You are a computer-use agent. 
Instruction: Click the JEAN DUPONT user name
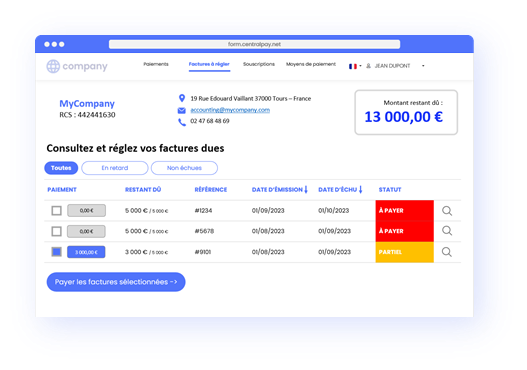(393, 66)
